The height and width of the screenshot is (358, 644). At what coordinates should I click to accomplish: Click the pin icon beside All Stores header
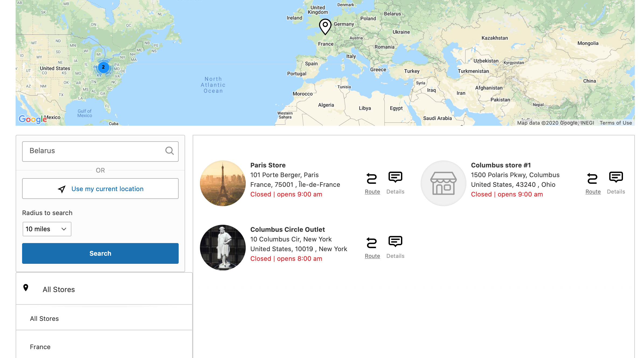pos(26,288)
